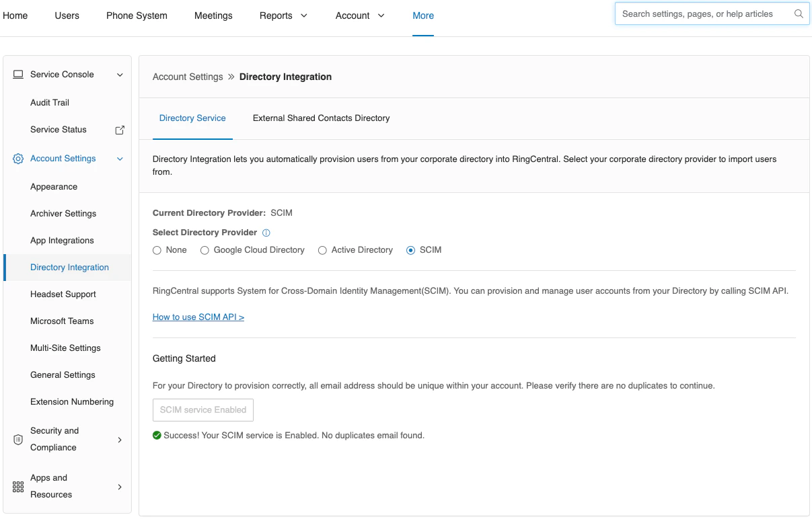Click the green success checkmark icon
The image size is (812, 523).
(x=157, y=435)
